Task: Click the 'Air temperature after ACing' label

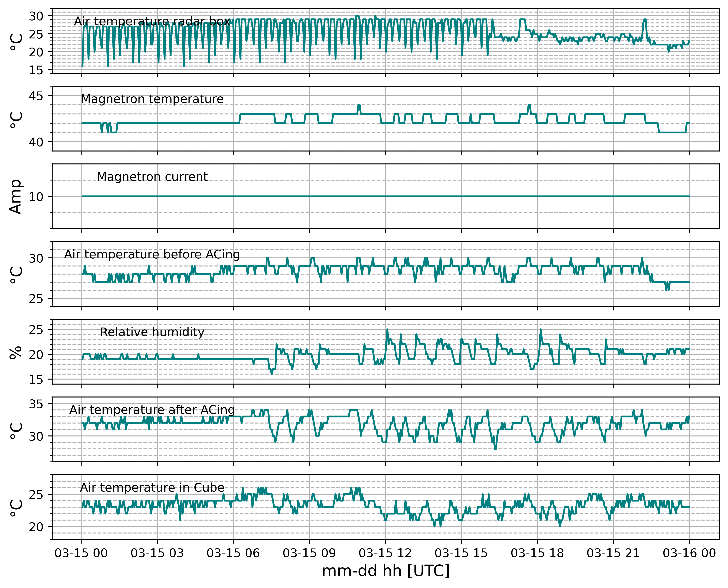Action: pyautogui.click(x=152, y=410)
